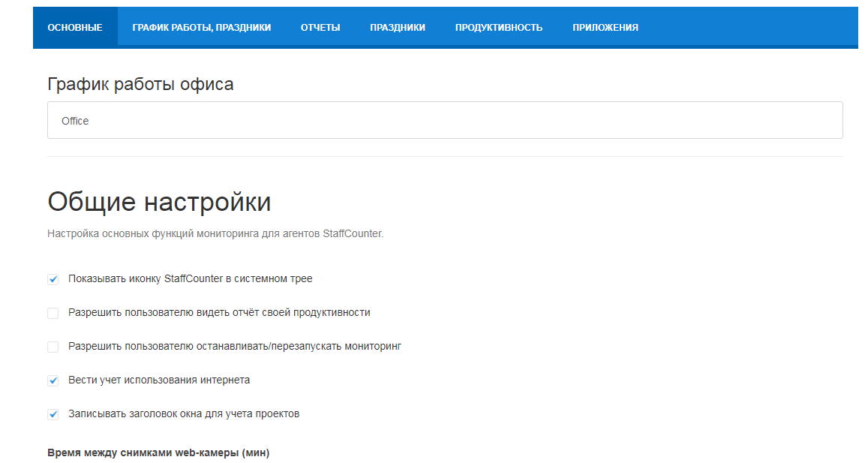Uncheck "Показывать иконку StaffCounter в системном трее"
Viewport: 868px width, 463px height.
(53, 278)
